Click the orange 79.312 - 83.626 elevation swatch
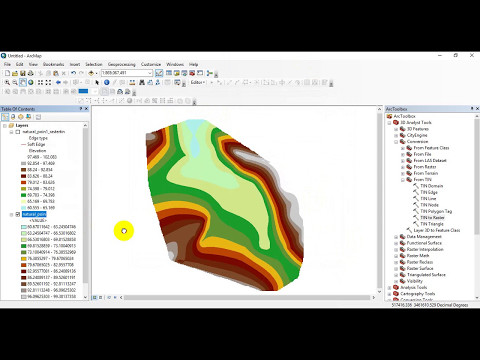This screenshot has width=480, height=360. [23, 182]
